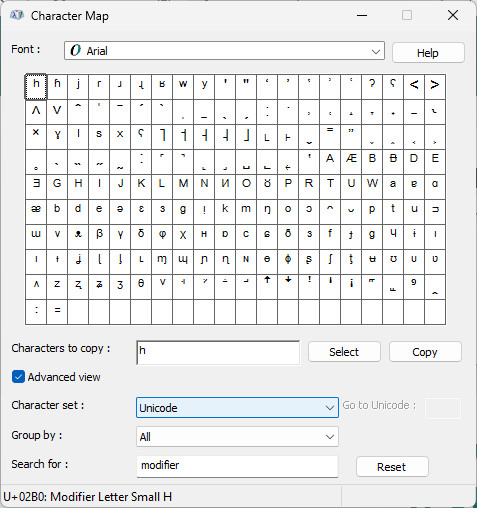Select the large less-than < character cell

414,87
